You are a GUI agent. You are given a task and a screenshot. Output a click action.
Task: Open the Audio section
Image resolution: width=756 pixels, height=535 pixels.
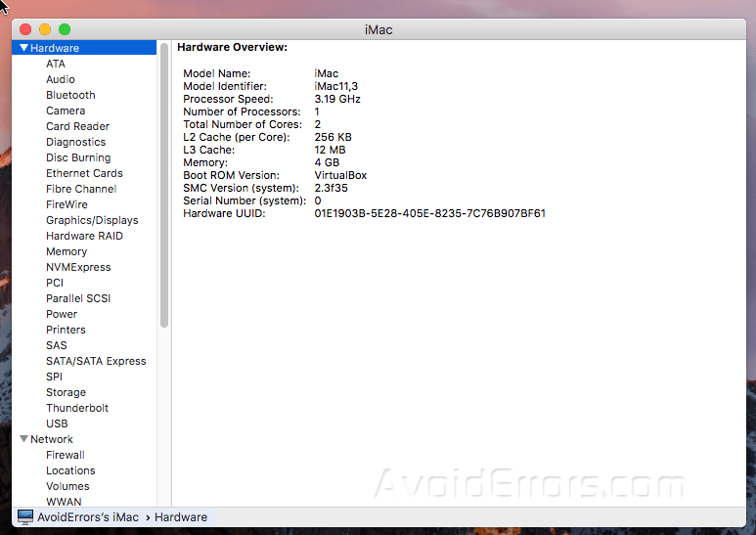point(61,79)
